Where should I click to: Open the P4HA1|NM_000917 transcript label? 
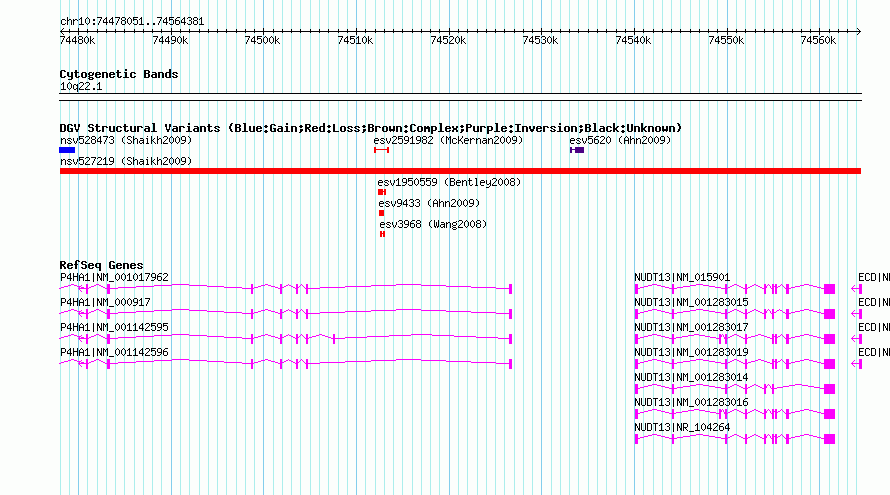coord(105,303)
